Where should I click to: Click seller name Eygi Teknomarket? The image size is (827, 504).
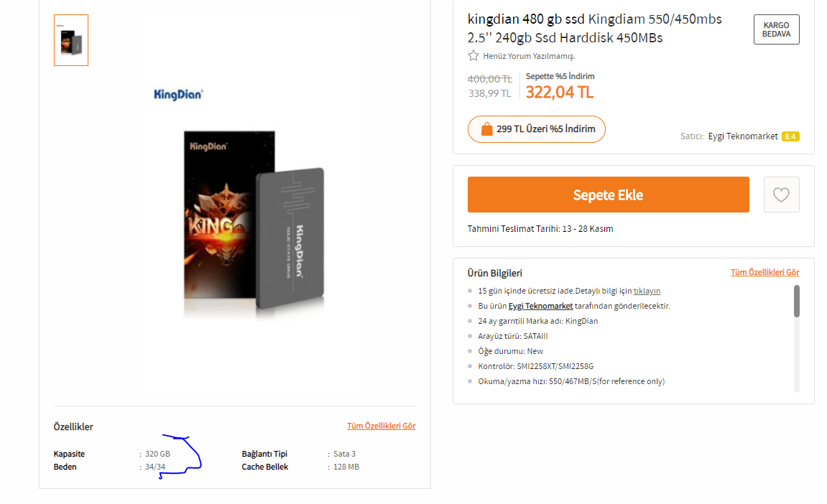pyautogui.click(x=743, y=136)
